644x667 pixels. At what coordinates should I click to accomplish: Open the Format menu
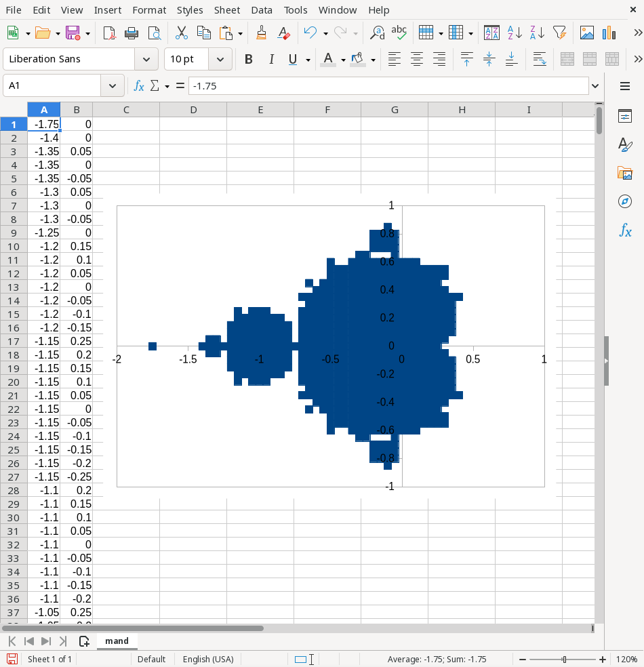[149, 10]
